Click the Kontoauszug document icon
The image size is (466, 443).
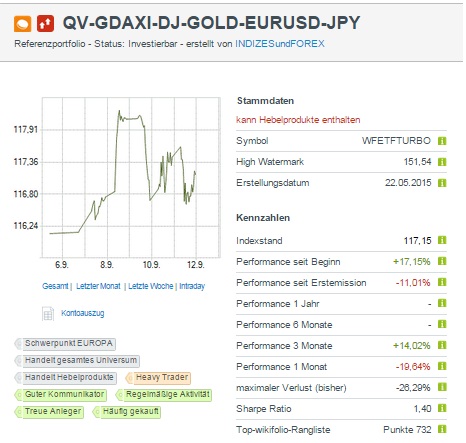(x=48, y=314)
